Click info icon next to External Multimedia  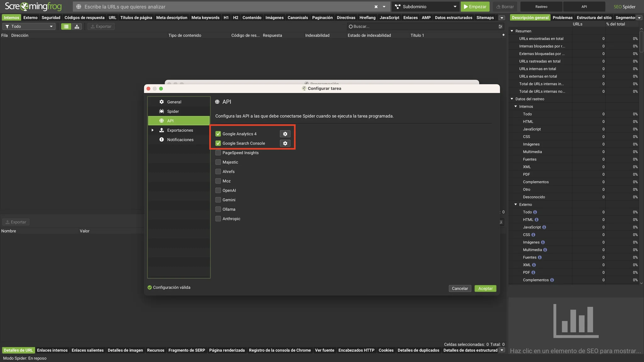coord(545,250)
